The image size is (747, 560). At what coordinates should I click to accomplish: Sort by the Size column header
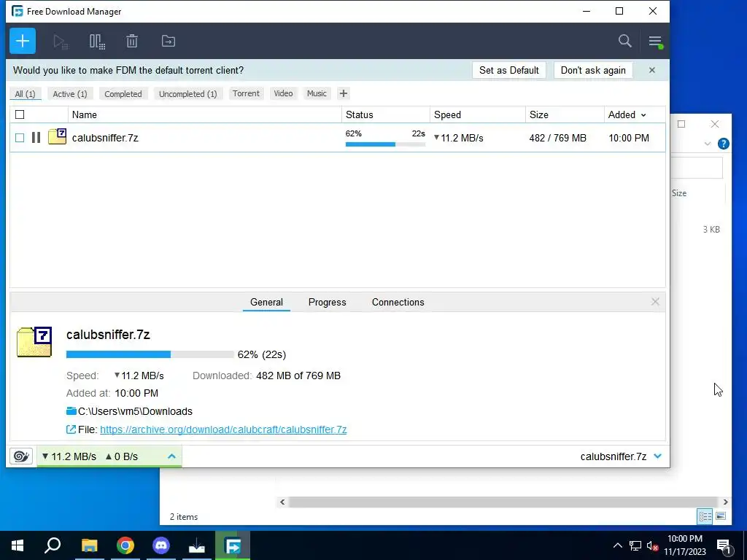click(x=565, y=114)
